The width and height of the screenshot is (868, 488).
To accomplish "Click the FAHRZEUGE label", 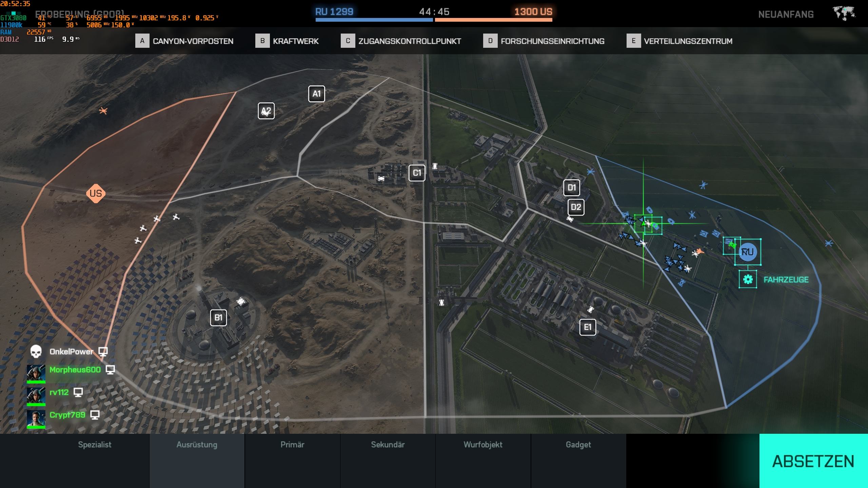I will pos(786,280).
